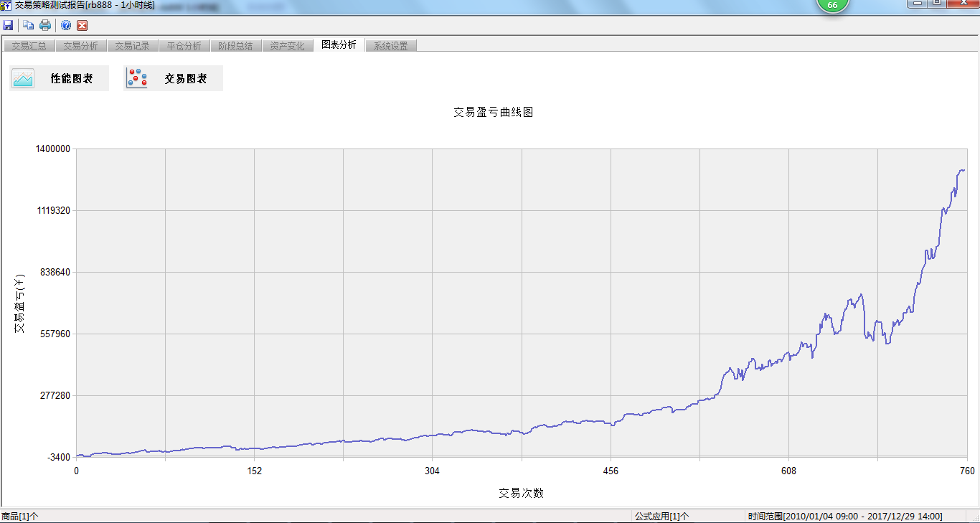Screen dimensions: 980x523
Task: Click the Copy icon in the toolbar
Action: tap(29, 25)
